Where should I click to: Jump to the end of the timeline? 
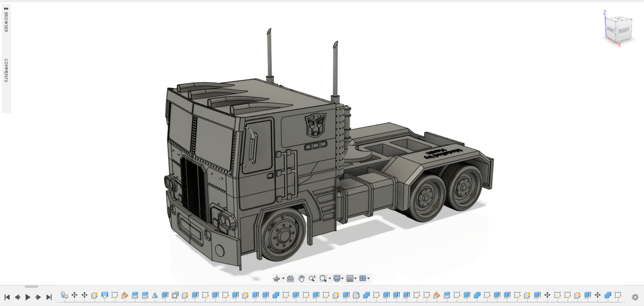click(49, 297)
